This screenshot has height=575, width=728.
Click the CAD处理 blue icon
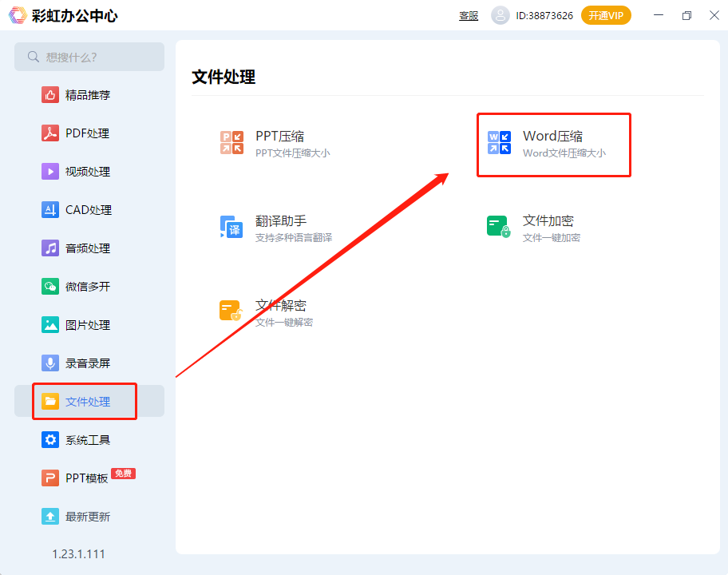click(50, 210)
